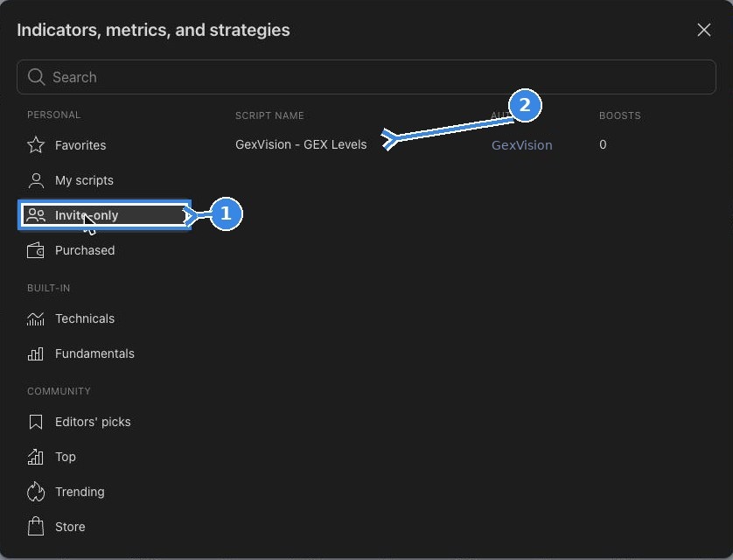Viewport: 733px width, 560px height.
Task: Browse built-in Fundamentals
Action: (104, 353)
